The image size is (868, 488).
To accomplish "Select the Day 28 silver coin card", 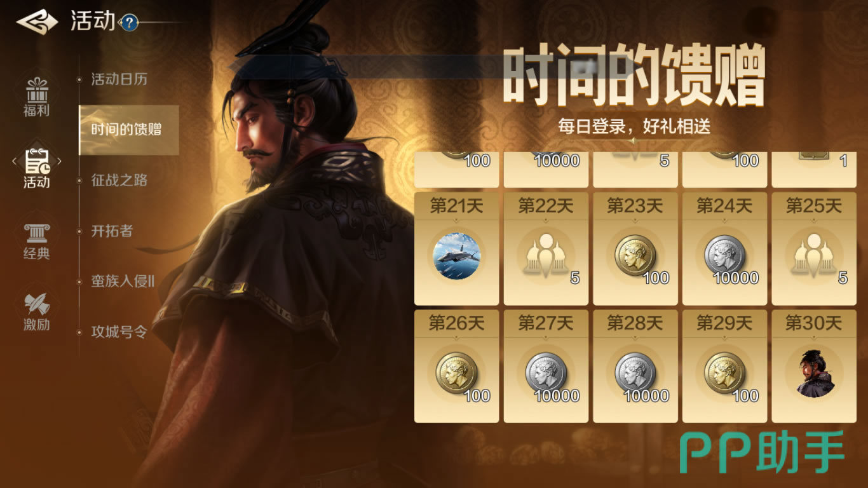I will click(635, 367).
